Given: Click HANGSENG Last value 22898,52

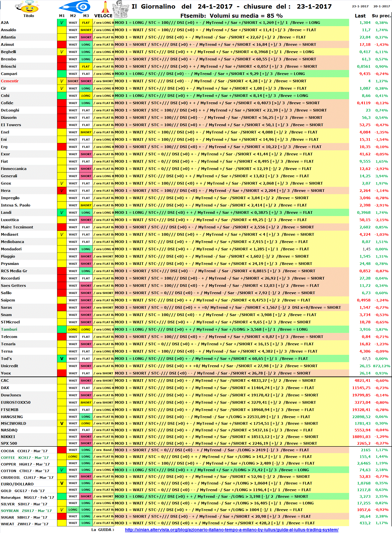Looking at the screenshot, I should pyautogui.click(x=361, y=416).
